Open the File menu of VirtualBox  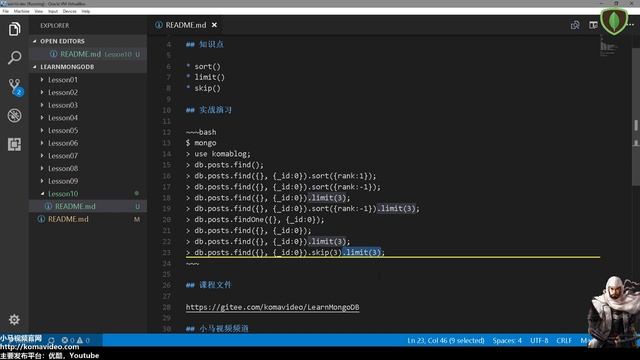(x=5, y=11)
